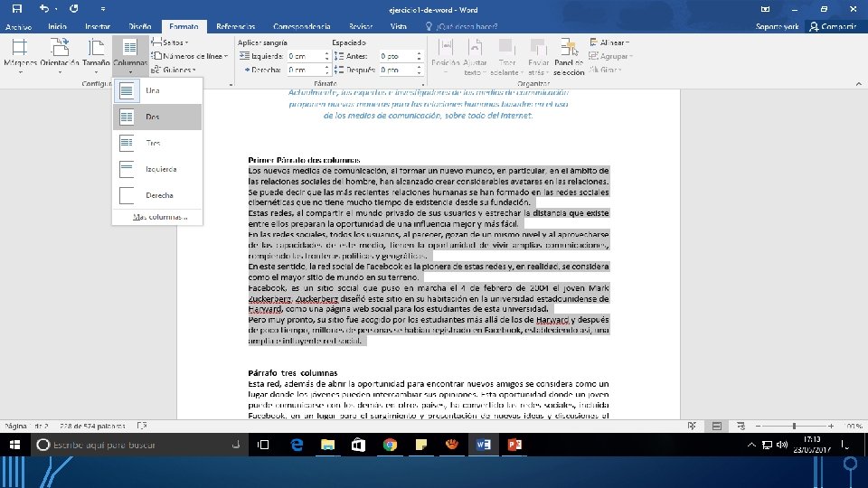Open the Correspondencia tab

(302, 26)
